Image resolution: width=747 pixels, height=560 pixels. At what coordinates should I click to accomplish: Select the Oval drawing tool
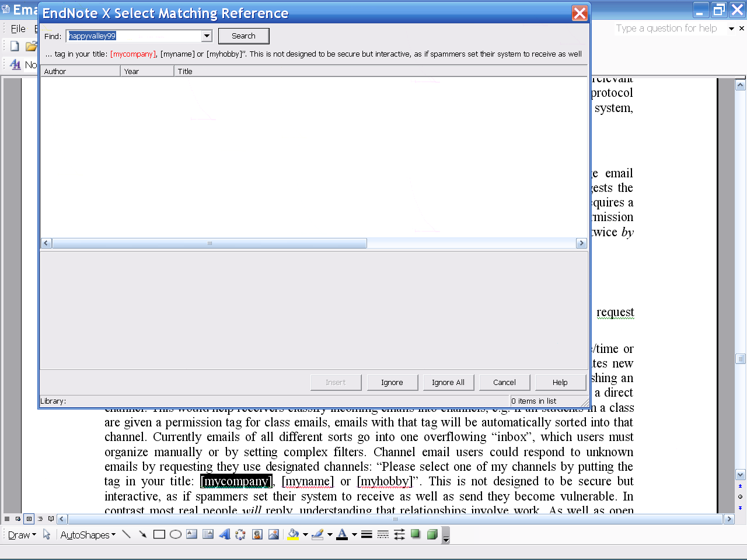click(x=175, y=534)
